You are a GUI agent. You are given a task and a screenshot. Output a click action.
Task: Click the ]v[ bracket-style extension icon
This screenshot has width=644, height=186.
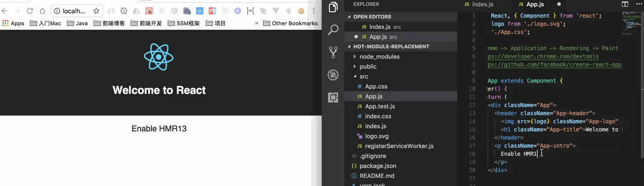[x=250, y=11]
